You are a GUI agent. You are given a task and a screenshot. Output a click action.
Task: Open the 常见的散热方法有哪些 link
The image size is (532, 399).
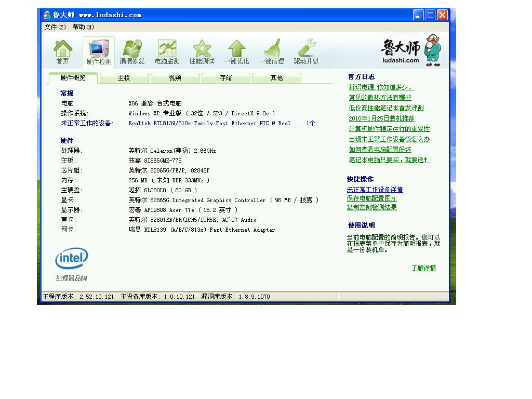point(380,98)
